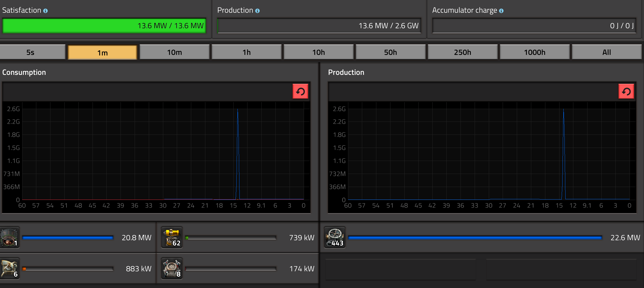
Task: Click the blue bar next to 20.8 MW
Action: point(68,238)
